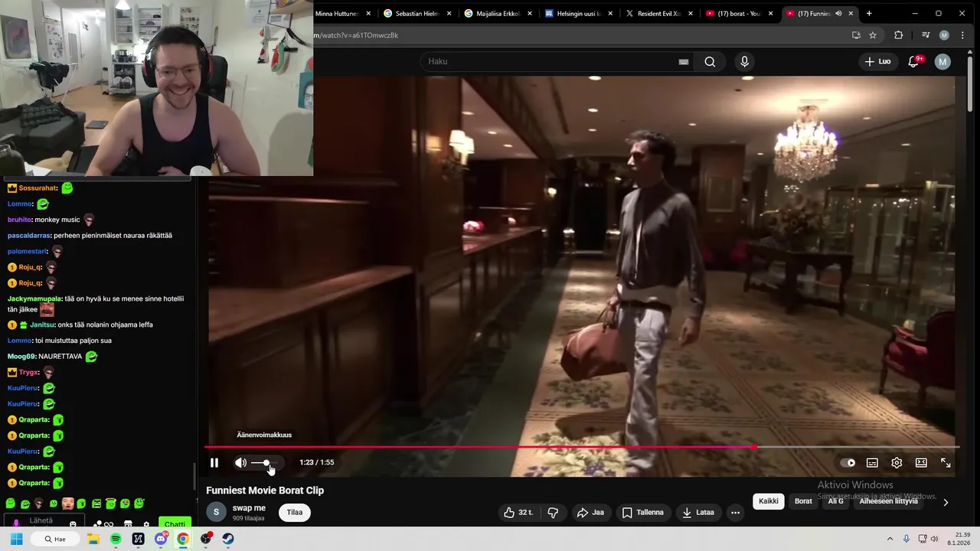Pause the YouTube video
Image resolution: width=980 pixels, height=551 pixels.
coord(214,463)
